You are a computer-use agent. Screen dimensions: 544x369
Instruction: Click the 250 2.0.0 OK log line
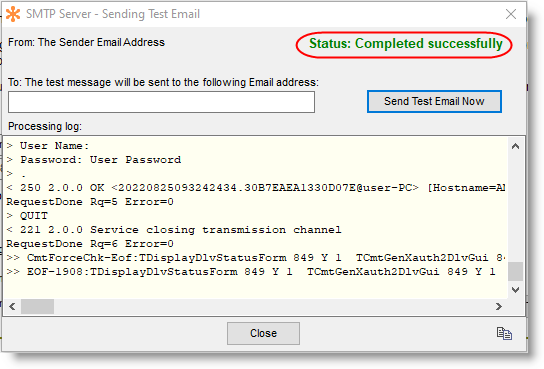256,188
